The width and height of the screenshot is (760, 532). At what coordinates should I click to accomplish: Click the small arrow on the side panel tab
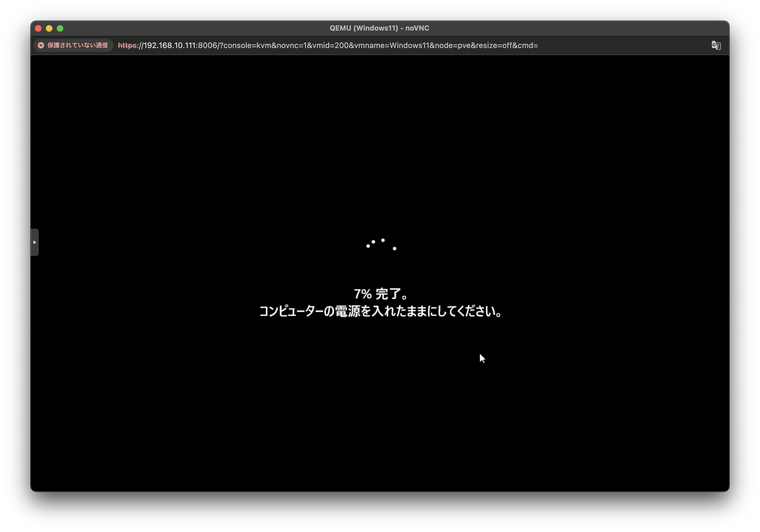point(34,242)
